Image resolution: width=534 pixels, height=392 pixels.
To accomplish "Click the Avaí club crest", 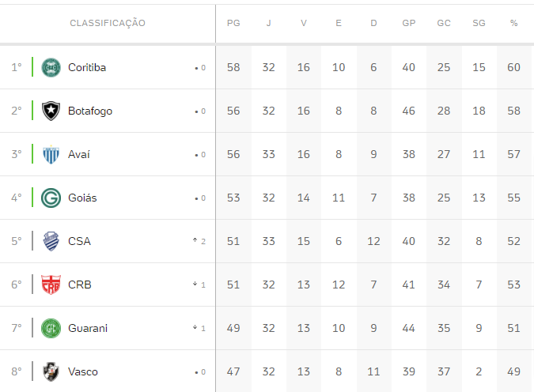I will tap(51, 154).
